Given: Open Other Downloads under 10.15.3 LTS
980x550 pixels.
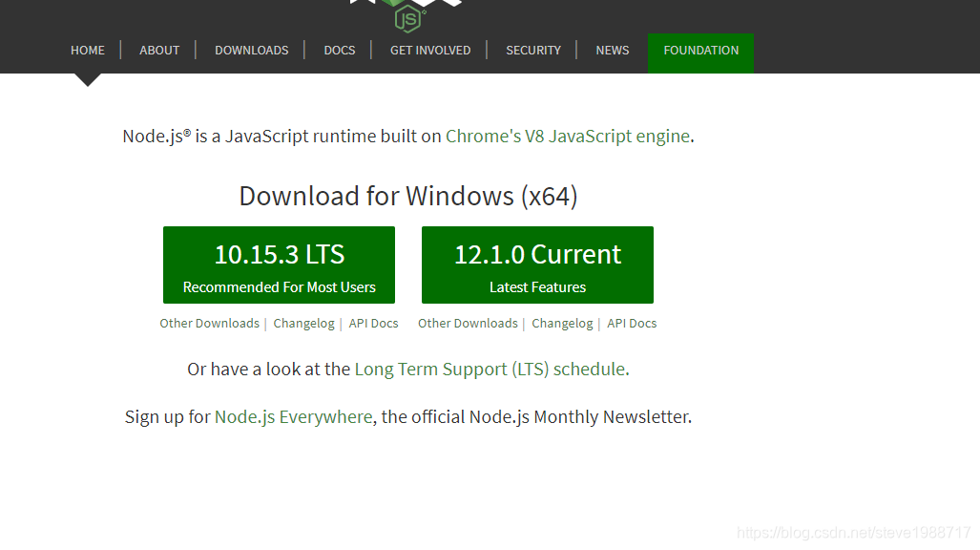Looking at the screenshot, I should pos(209,323).
